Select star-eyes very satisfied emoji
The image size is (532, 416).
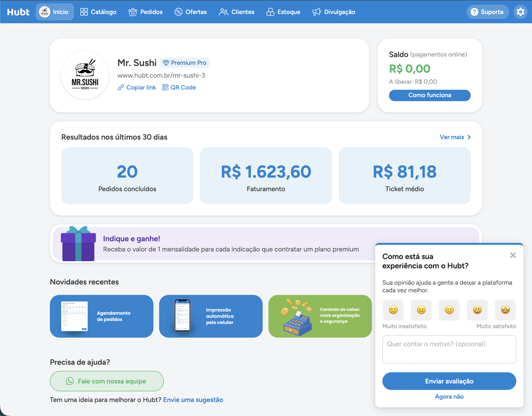505,310
